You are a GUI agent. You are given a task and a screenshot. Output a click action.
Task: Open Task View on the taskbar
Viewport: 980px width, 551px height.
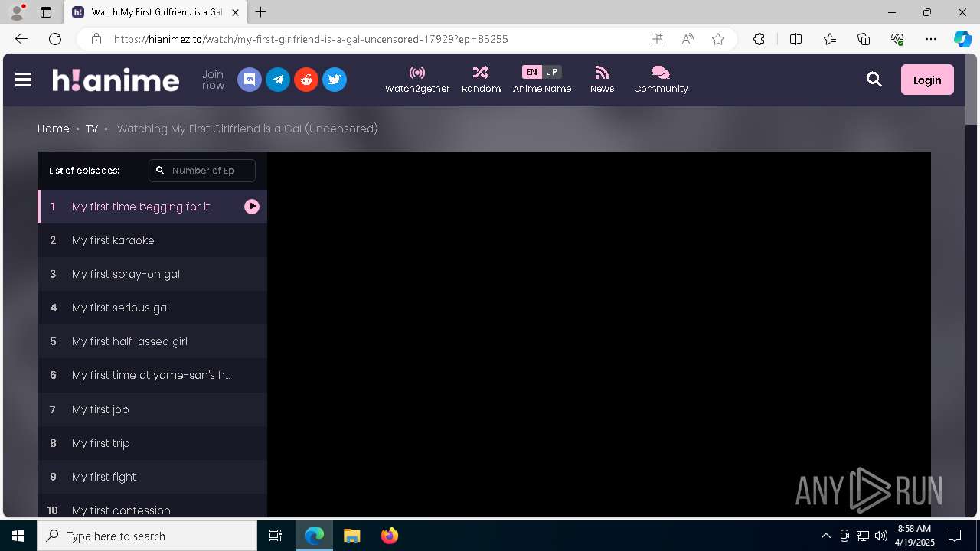[x=276, y=536]
